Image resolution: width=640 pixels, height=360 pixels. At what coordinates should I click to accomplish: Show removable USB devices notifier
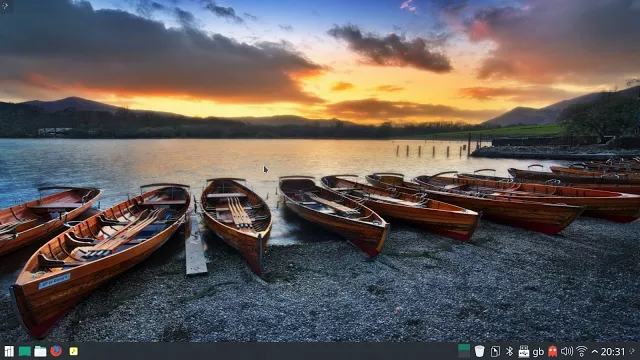point(524,351)
